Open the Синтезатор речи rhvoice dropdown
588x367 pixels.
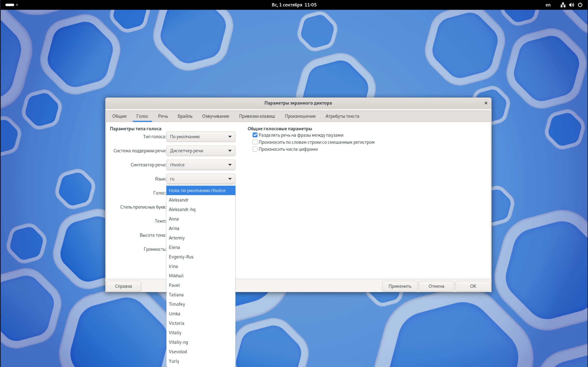coord(201,165)
